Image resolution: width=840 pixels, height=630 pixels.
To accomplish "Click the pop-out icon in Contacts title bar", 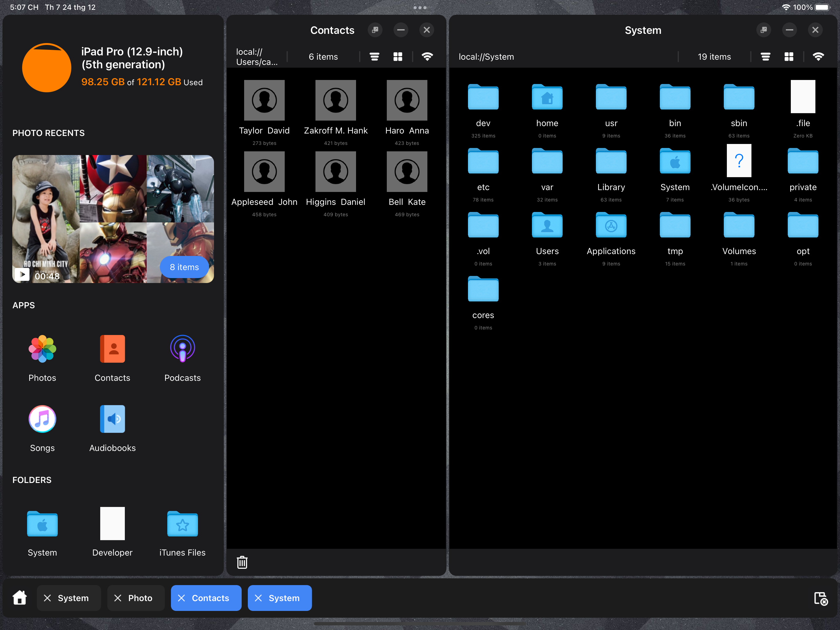I will pos(375,30).
